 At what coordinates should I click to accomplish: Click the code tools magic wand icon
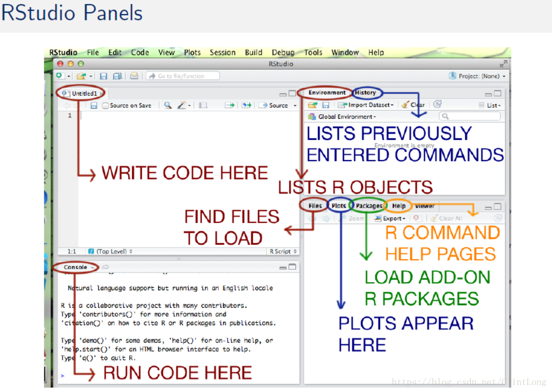[x=182, y=105]
